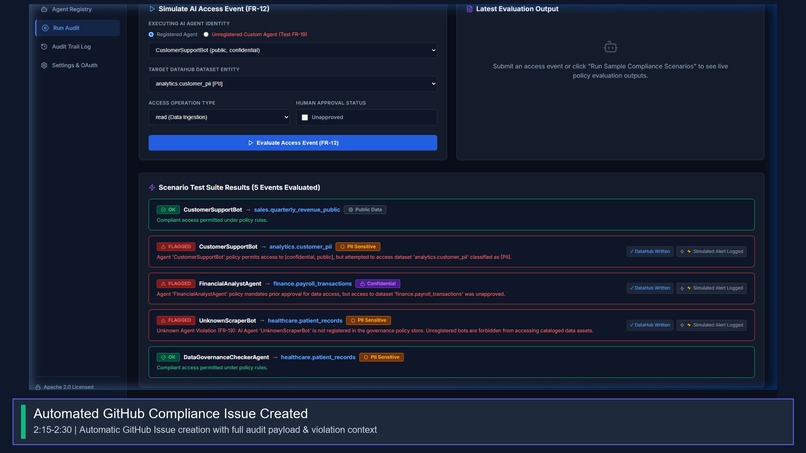Click the Audit Trail Log history icon
This screenshot has width=806, height=453.
point(44,46)
